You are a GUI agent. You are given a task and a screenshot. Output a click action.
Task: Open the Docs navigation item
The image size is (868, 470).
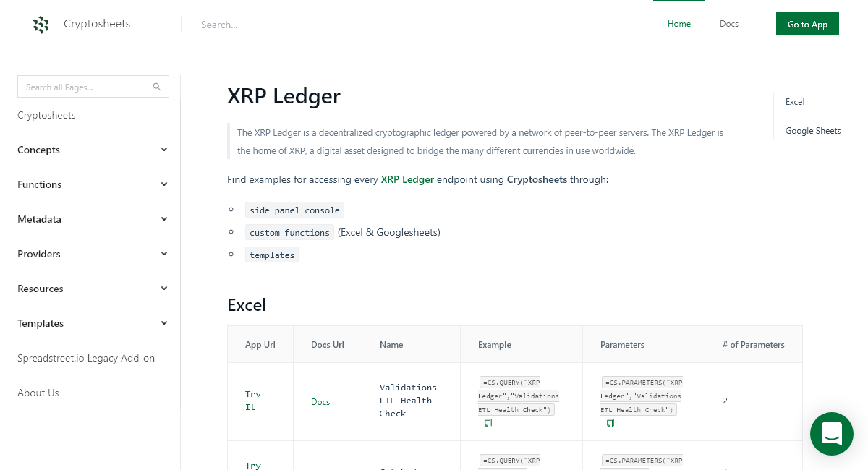[728, 24]
